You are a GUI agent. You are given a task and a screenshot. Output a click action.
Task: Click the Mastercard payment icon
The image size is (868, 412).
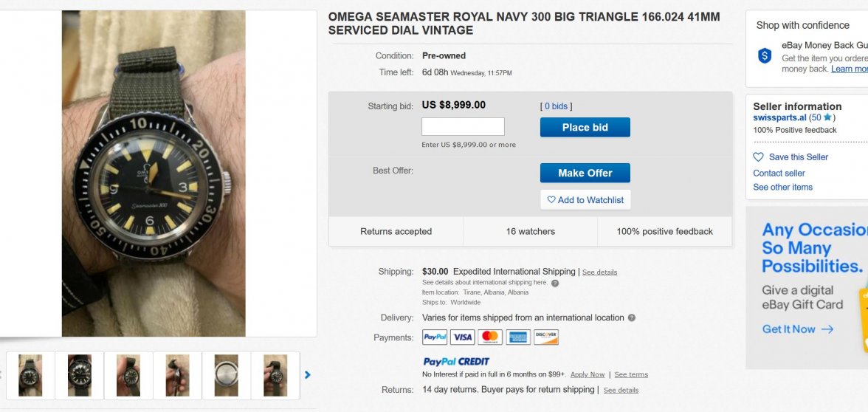(x=490, y=337)
